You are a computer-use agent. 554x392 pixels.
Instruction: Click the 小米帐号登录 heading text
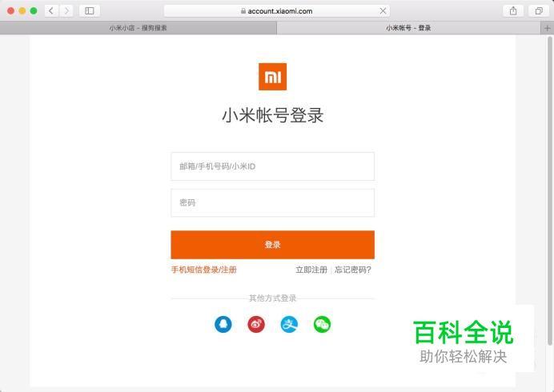click(x=272, y=115)
